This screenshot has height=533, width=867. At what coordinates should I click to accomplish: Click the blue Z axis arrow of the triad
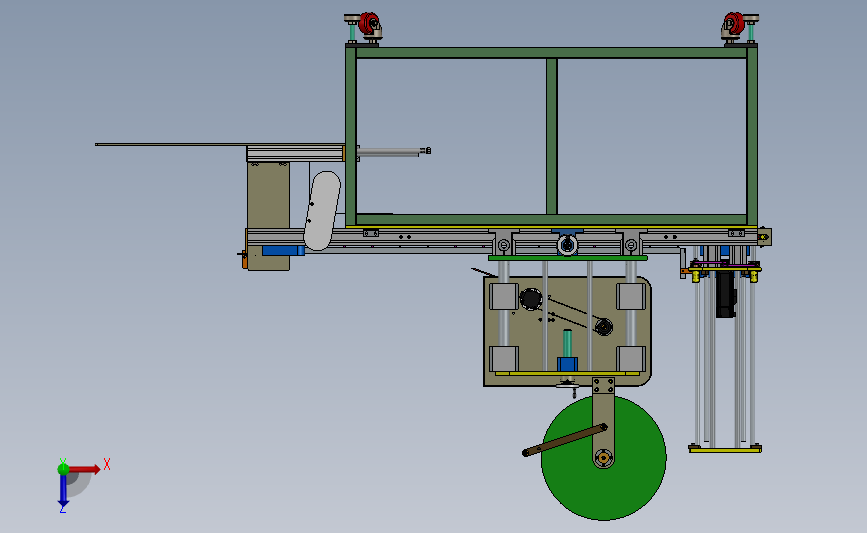tap(63, 490)
